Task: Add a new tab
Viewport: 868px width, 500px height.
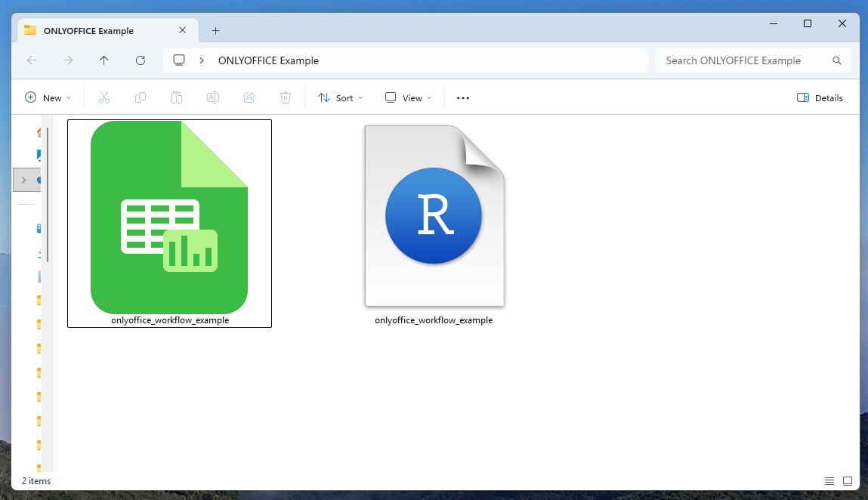Action: click(215, 31)
